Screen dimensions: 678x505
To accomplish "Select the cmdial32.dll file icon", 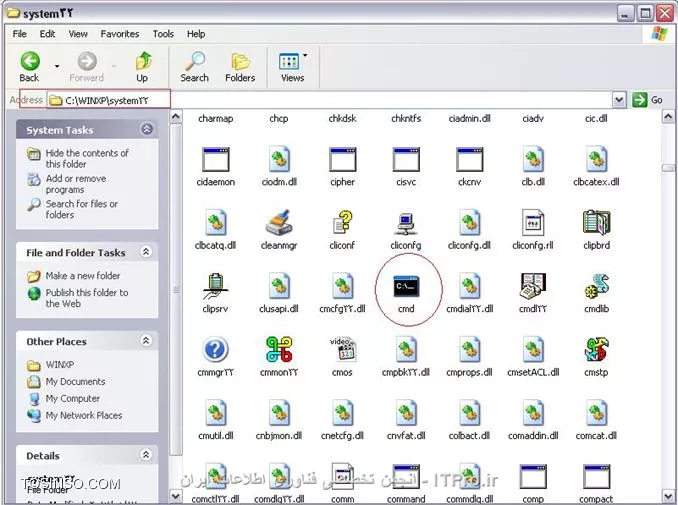I will click(470, 286).
